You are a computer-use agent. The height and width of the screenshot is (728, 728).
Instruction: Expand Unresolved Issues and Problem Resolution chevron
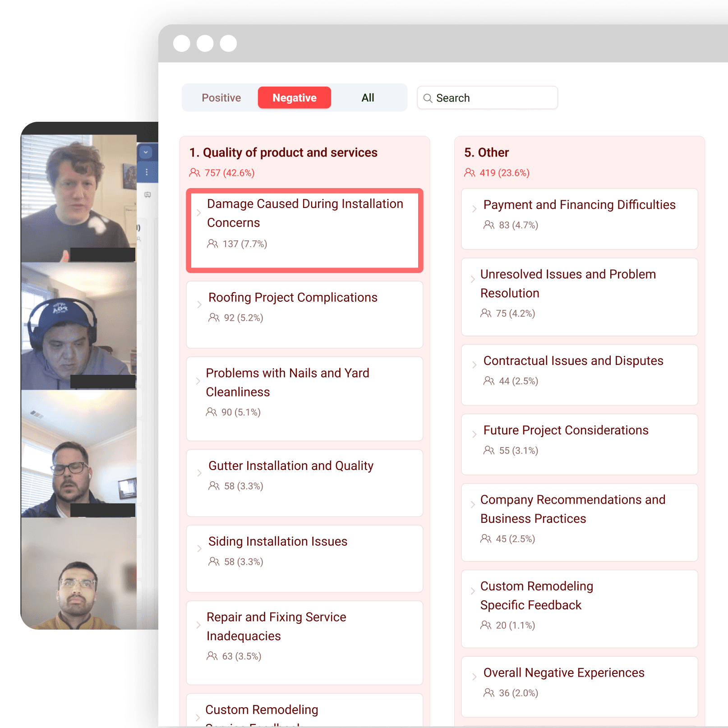473,279
